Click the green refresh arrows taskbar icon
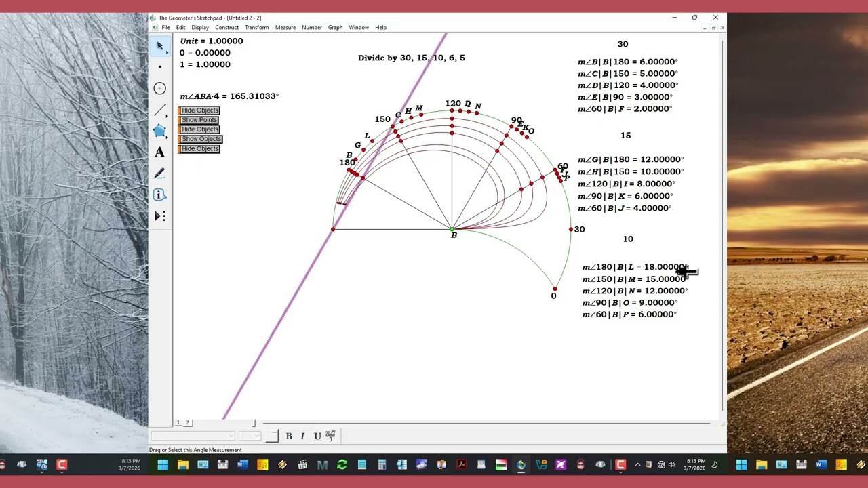 tap(342, 464)
